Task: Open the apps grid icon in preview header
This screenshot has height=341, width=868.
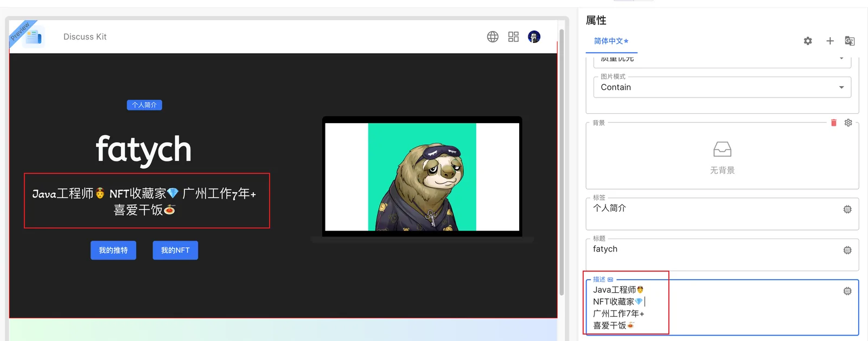Action: tap(513, 37)
